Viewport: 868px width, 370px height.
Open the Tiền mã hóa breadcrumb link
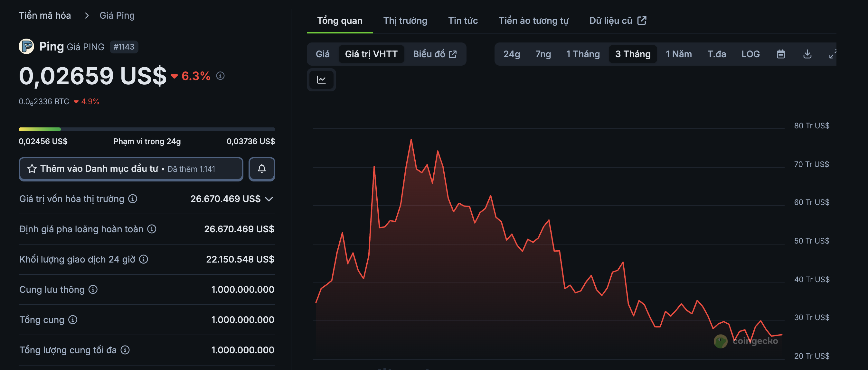click(44, 15)
